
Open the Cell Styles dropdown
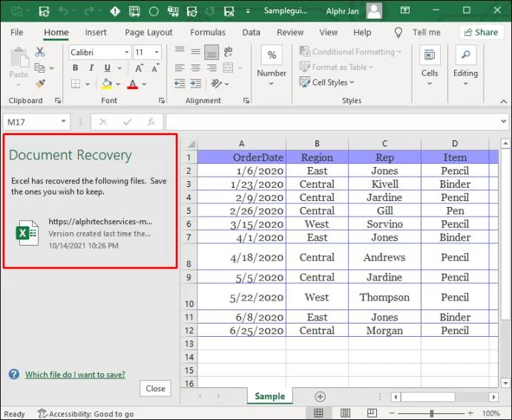point(326,82)
